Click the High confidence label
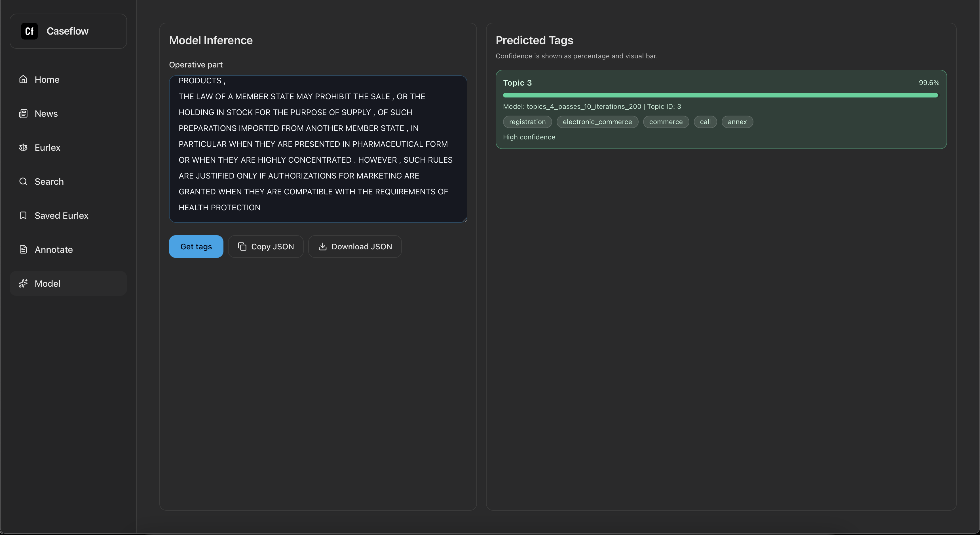Viewport: 980px width, 535px height. click(529, 137)
